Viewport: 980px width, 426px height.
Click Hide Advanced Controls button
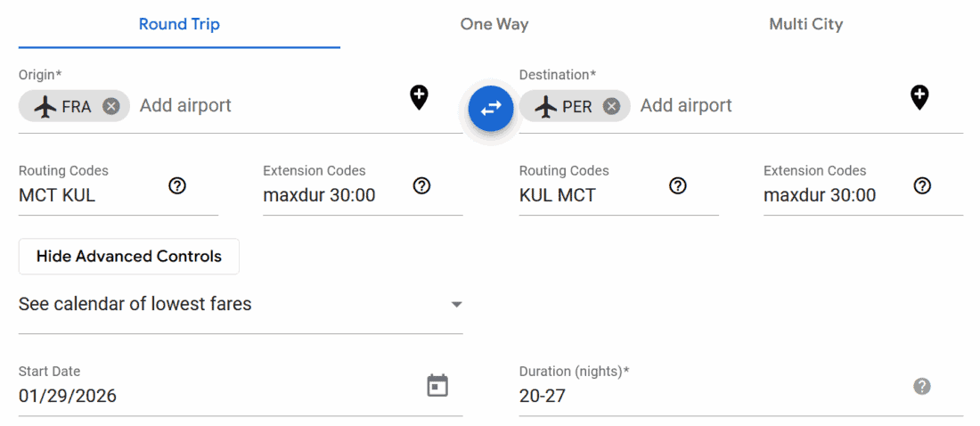click(129, 257)
